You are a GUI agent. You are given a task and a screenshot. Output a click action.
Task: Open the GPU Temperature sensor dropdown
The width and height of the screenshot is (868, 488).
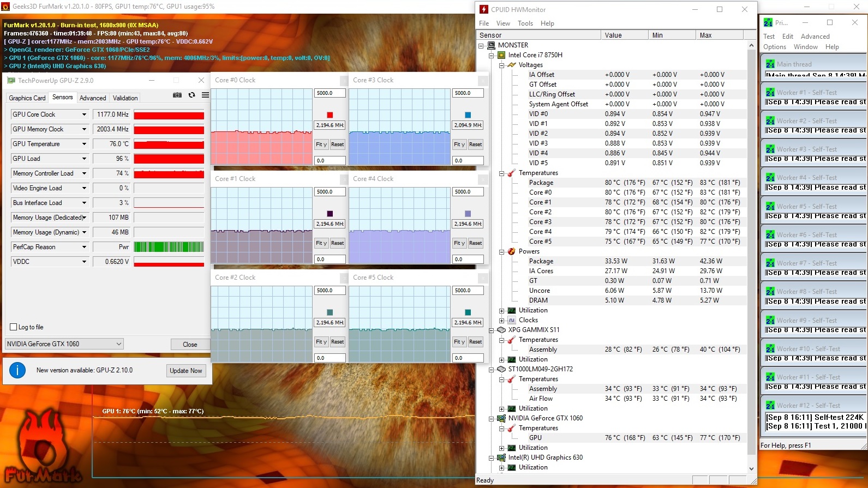pos(84,144)
